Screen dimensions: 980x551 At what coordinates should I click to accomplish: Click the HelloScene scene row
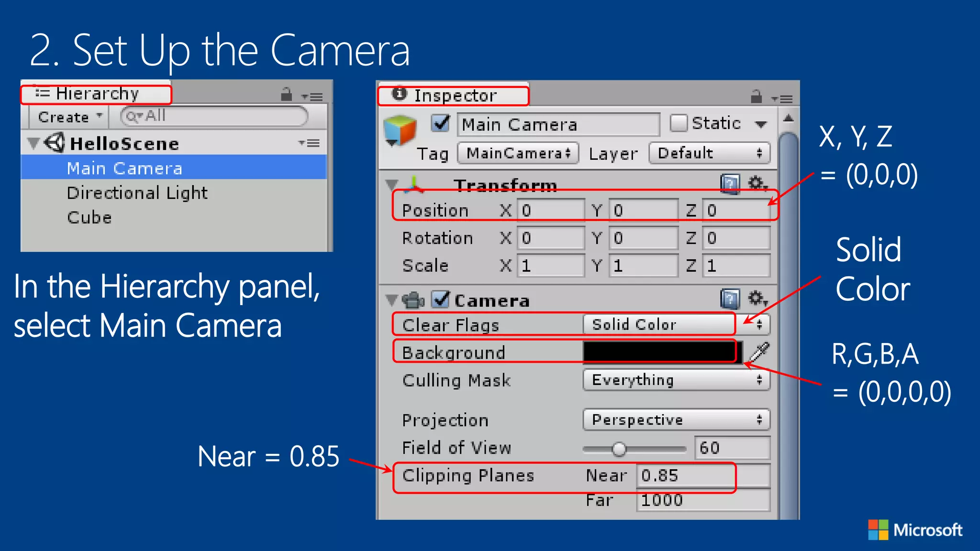point(174,143)
